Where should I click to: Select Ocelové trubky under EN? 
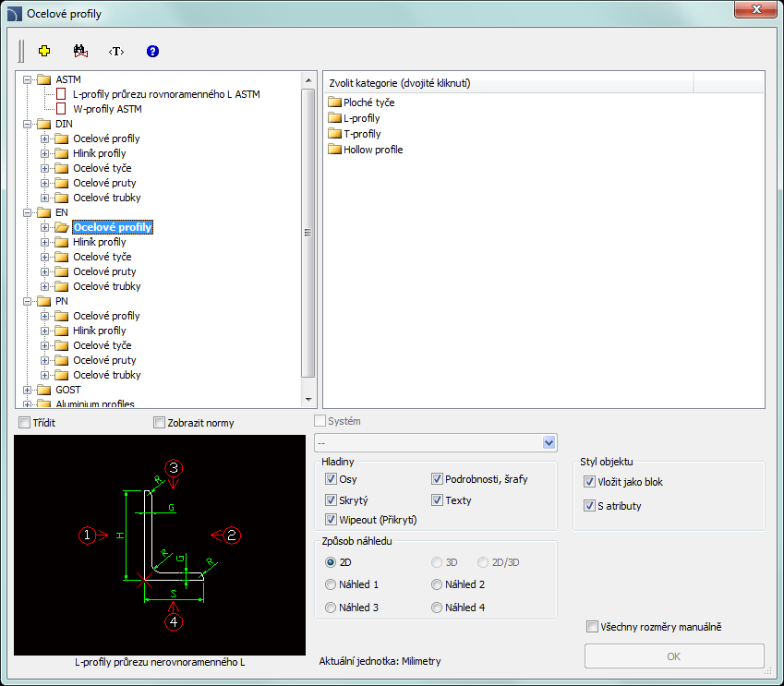(x=107, y=286)
